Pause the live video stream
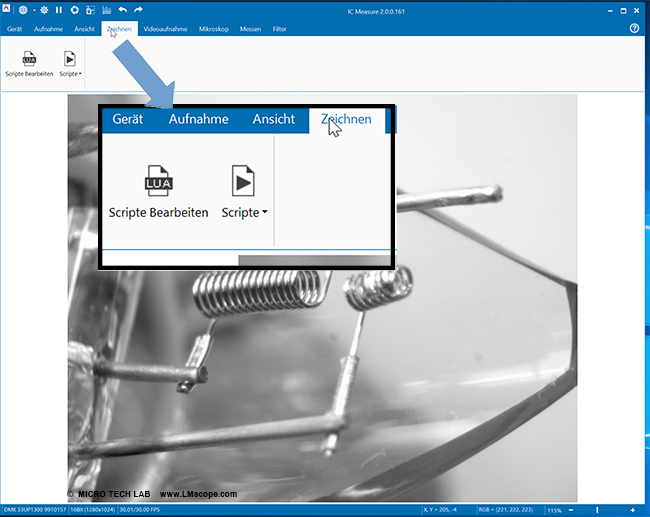Image resolution: width=650 pixels, height=517 pixels. pos(59,10)
